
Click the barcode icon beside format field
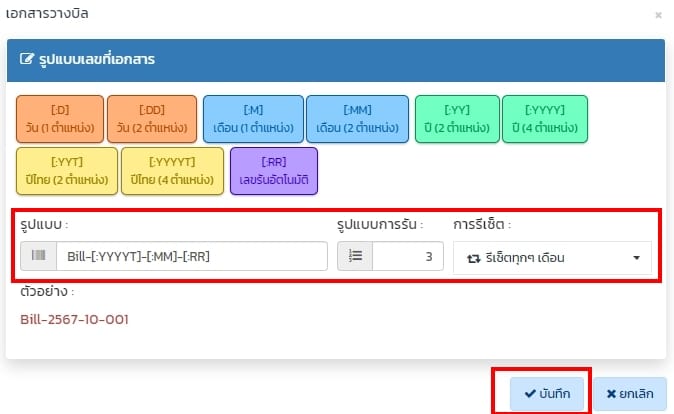click(38, 257)
